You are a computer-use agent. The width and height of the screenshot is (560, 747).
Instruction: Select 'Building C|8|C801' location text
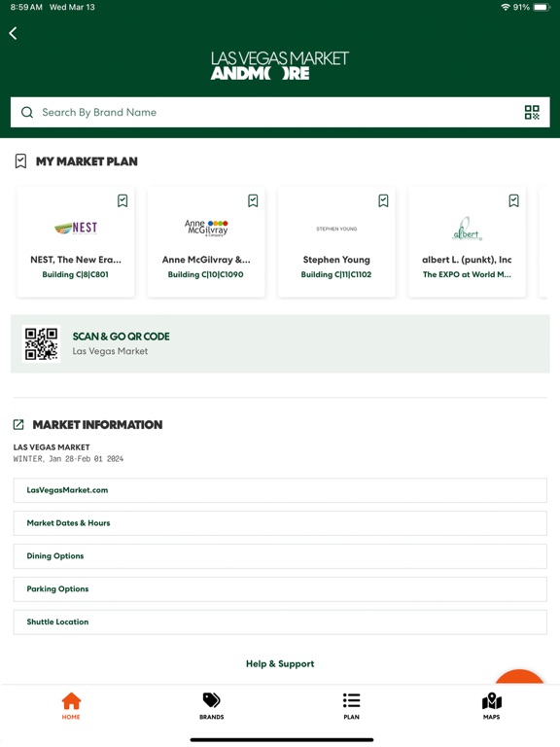pos(75,274)
